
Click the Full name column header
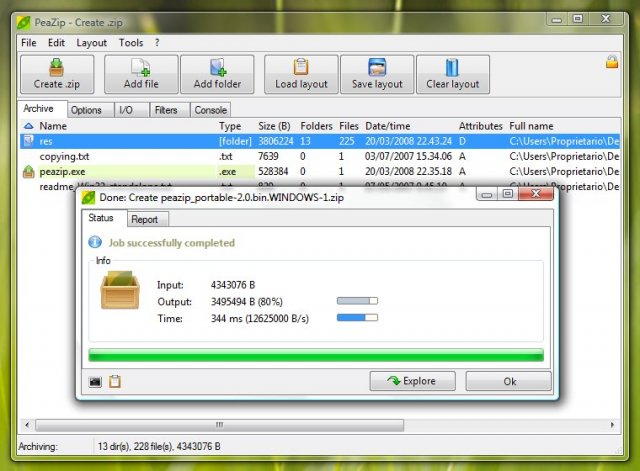pos(531,126)
